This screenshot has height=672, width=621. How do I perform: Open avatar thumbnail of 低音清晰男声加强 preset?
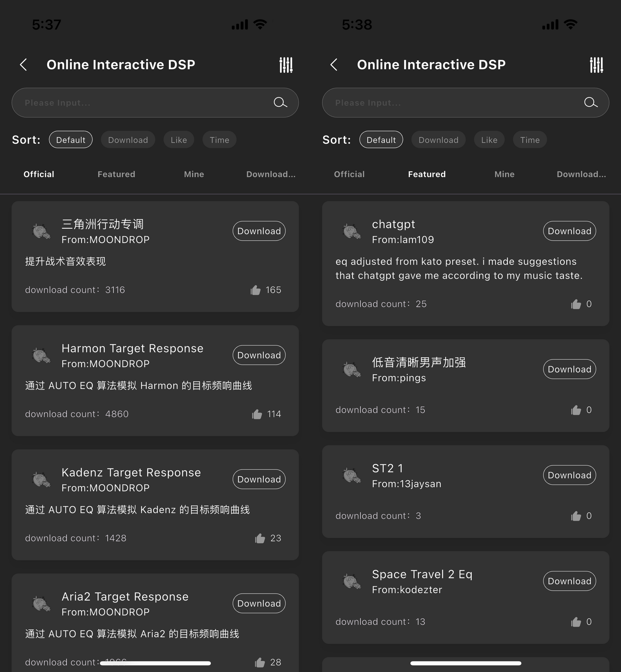tap(351, 369)
